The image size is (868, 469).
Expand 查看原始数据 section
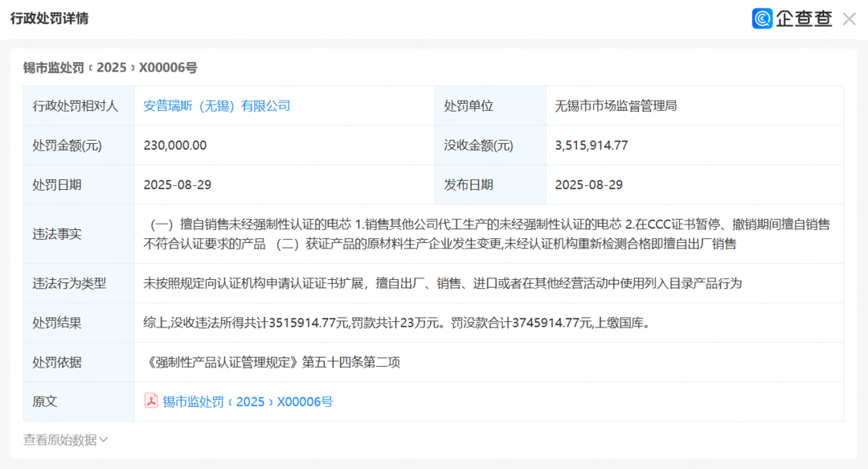click(x=59, y=439)
